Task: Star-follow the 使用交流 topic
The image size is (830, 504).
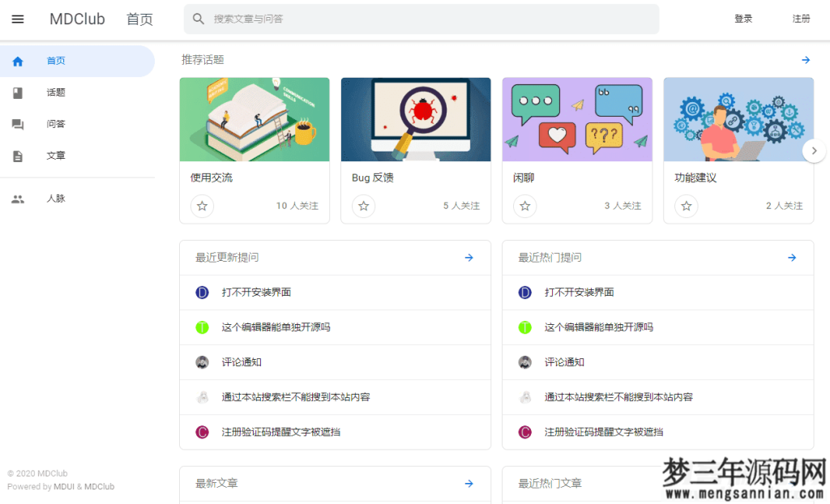Action: coord(202,207)
